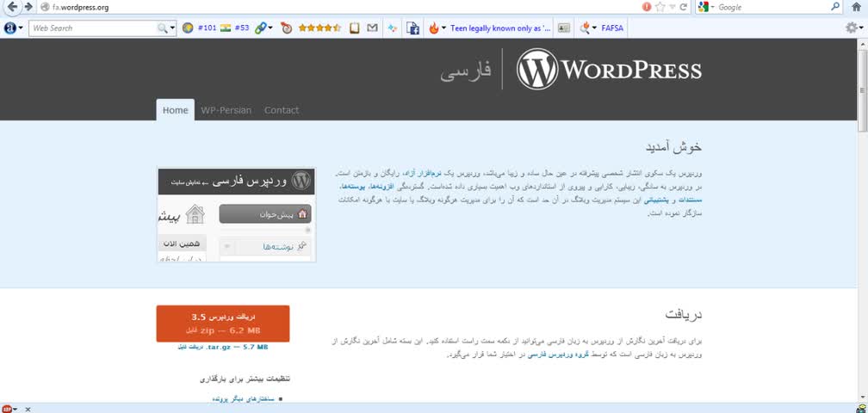868x413 pixels.
Task: Click the contact card toolbar icon
Action: click(x=563, y=28)
